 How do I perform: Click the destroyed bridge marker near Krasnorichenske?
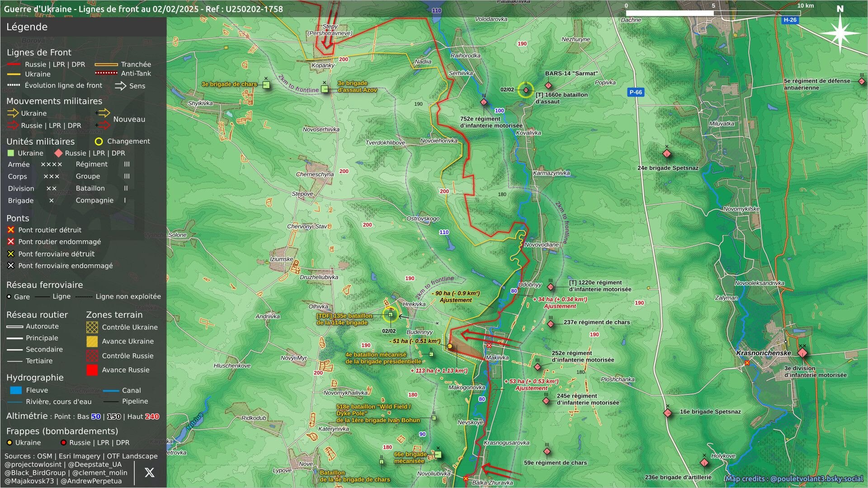click(747, 363)
